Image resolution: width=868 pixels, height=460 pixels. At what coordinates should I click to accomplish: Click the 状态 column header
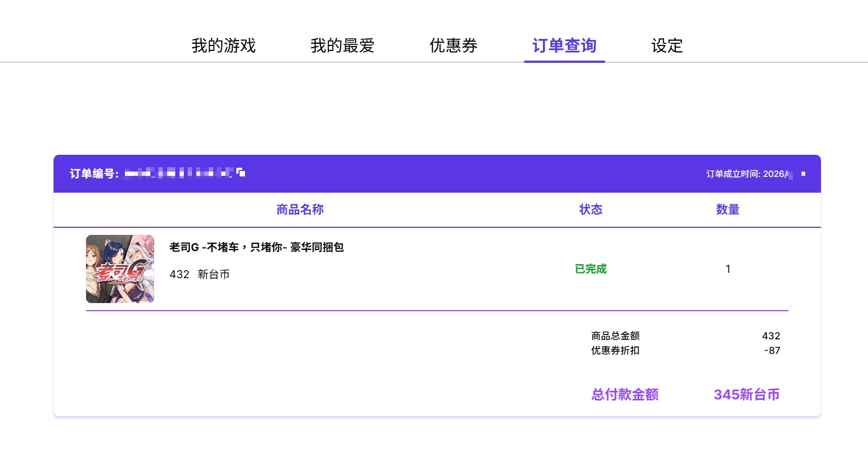(x=591, y=209)
